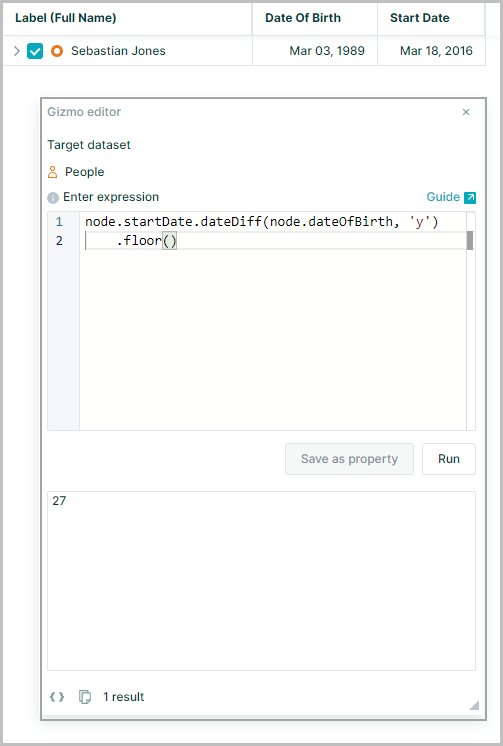Click the Save as property button
Screen dimensions: 503x746
coord(349,459)
